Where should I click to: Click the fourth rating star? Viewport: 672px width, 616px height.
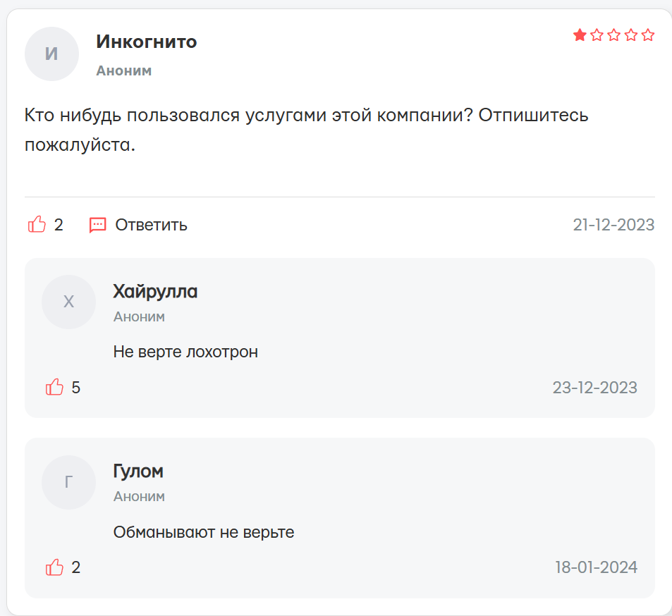click(631, 35)
